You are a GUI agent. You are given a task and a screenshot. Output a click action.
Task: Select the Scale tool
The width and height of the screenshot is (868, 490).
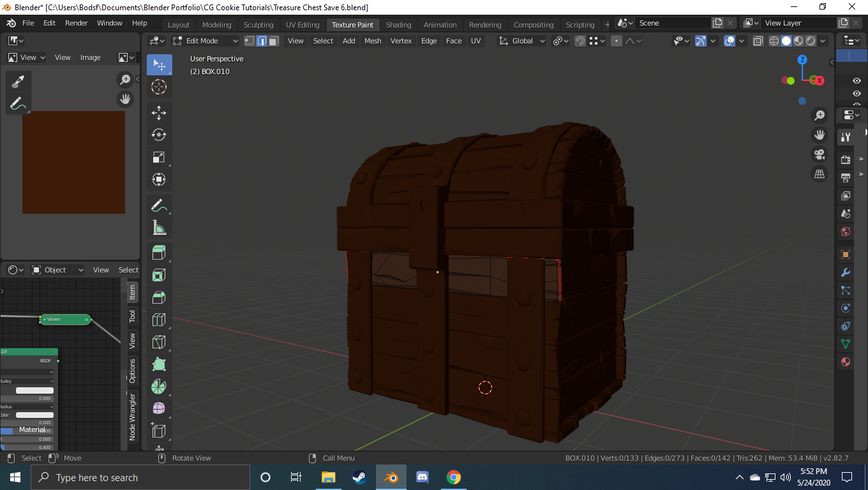coord(159,157)
